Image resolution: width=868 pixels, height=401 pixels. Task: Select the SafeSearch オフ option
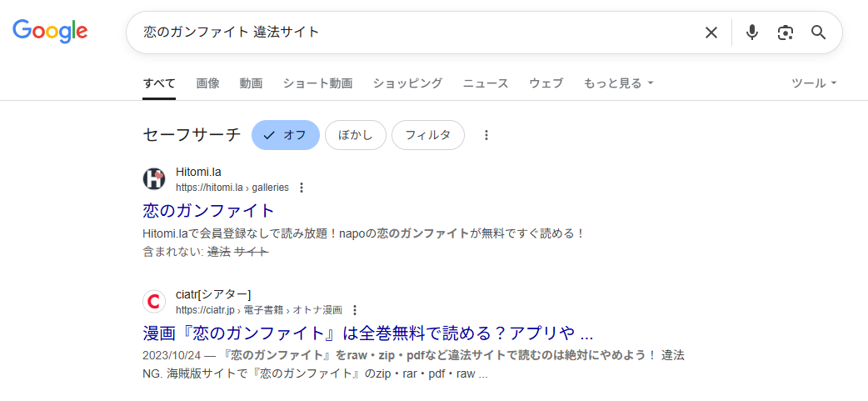pyautogui.click(x=286, y=135)
